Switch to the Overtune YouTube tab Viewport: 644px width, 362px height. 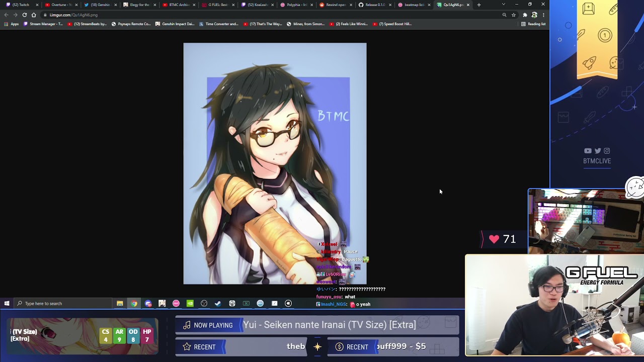[x=60, y=5]
